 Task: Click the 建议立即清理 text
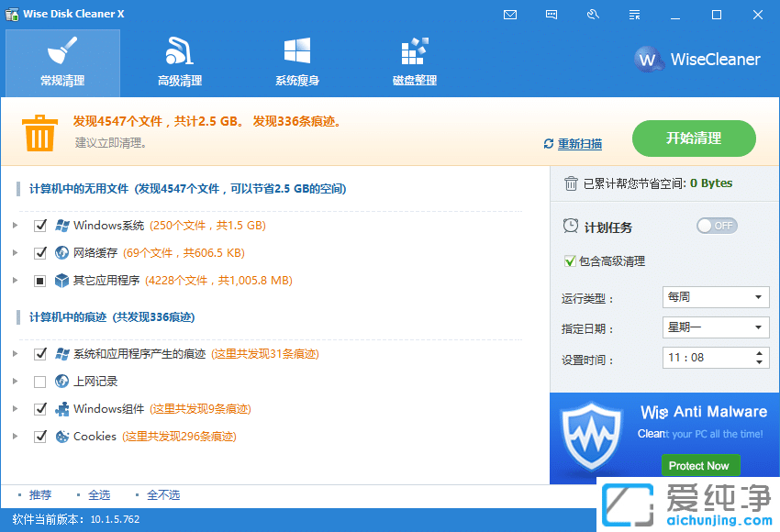[x=110, y=143]
